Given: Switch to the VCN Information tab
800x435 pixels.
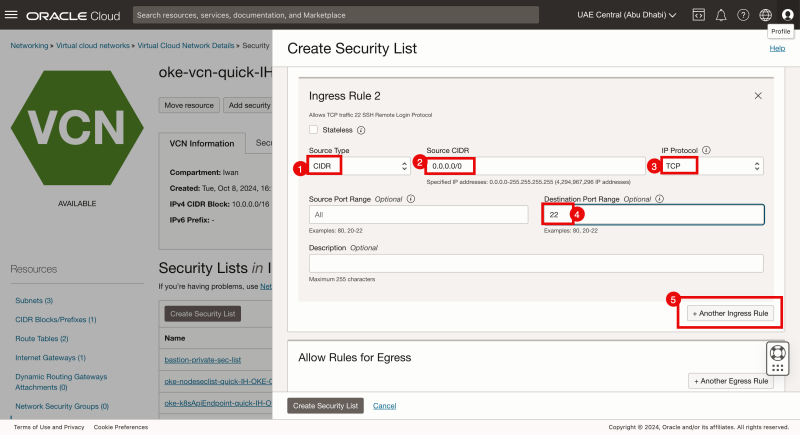Looking at the screenshot, I should pos(202,143).
